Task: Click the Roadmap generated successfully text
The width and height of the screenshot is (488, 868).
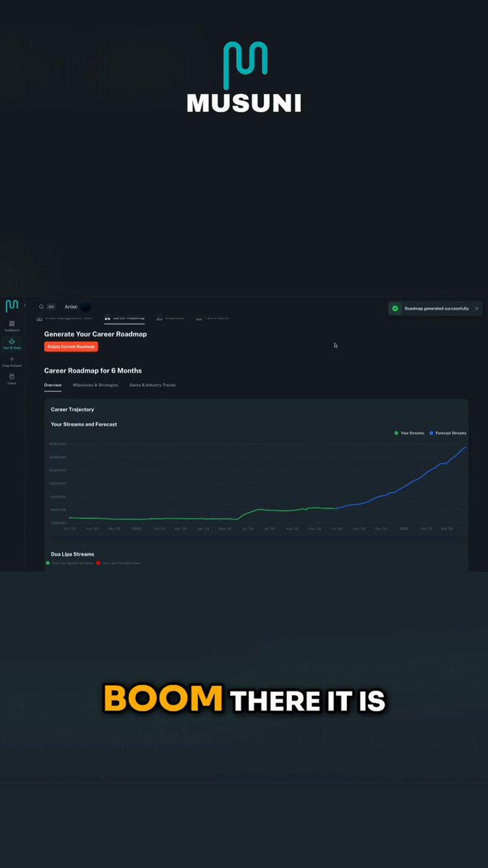Action: [437, 308]
